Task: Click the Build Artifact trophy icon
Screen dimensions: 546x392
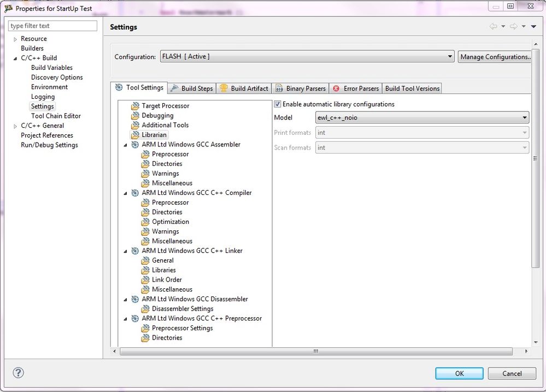Action: pyautogui.click(x=224, y=88)
